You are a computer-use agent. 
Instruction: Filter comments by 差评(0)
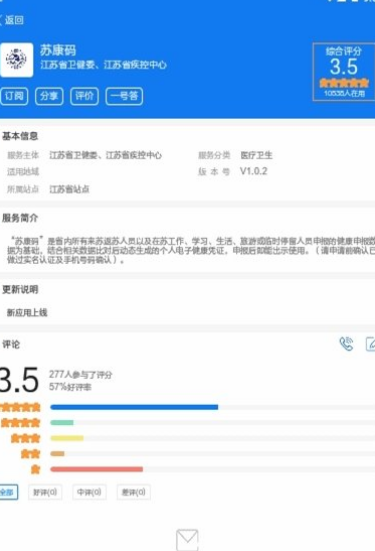point(134,492)
